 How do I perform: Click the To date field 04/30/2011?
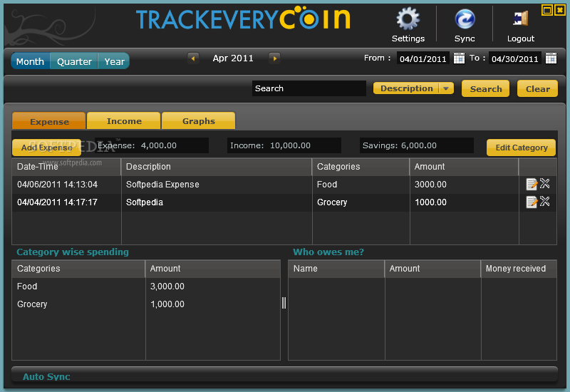tap(515, 58)
